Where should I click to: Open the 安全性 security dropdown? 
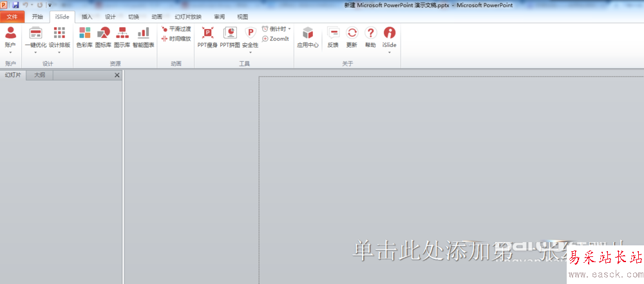tap(251, 52)
